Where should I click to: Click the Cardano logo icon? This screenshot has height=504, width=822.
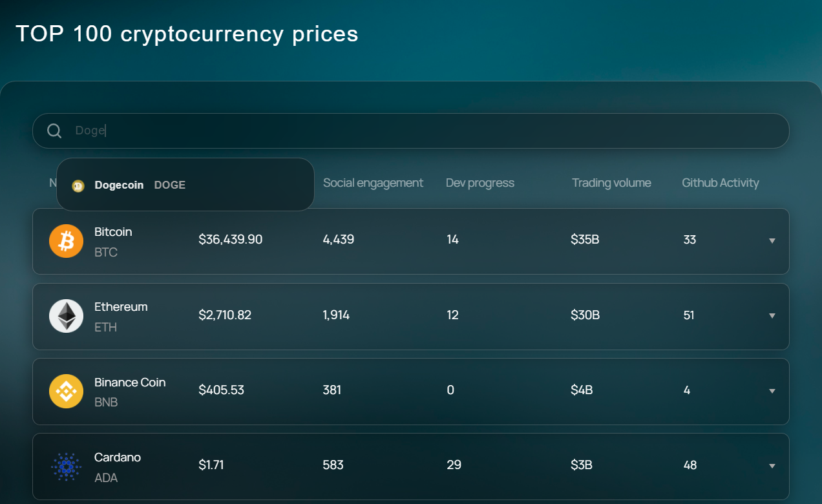coord(66,466)
